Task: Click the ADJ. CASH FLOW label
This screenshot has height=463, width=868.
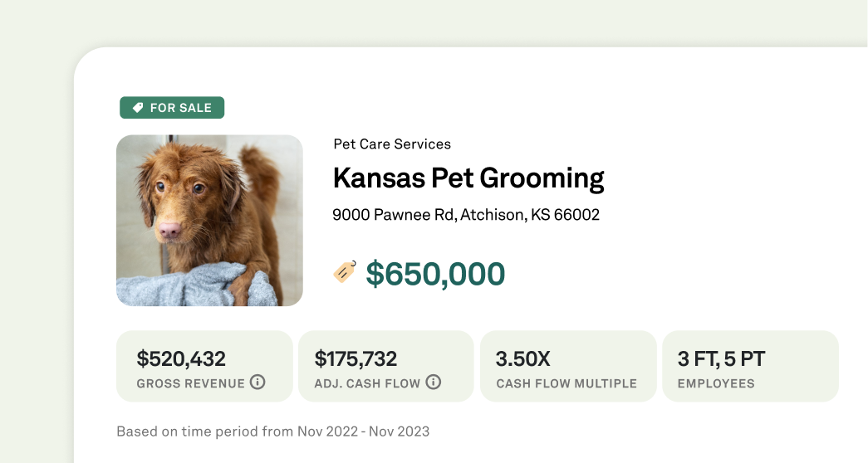Action: [x=367, y=383]
